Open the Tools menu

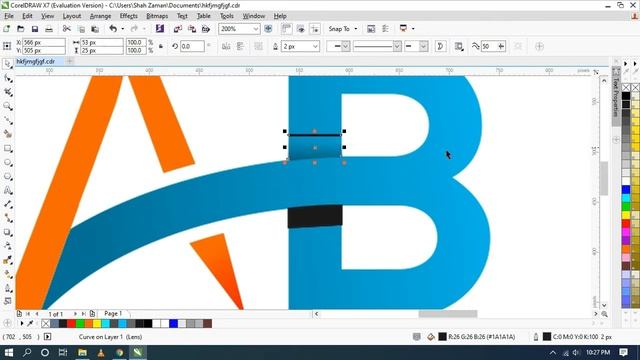click(227, 16)
